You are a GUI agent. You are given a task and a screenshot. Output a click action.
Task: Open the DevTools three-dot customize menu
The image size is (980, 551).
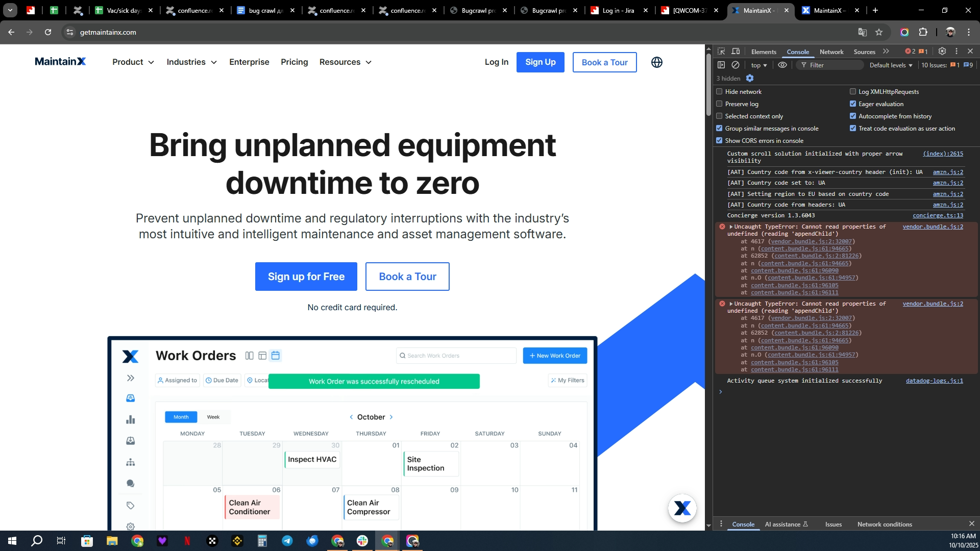pyautogui.click(x=957, y=51)
